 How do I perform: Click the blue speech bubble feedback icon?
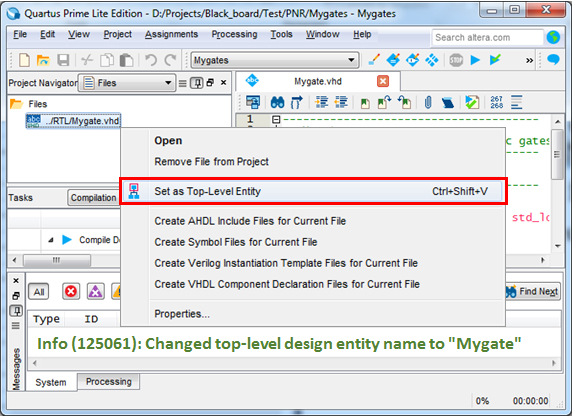(553, 59)
